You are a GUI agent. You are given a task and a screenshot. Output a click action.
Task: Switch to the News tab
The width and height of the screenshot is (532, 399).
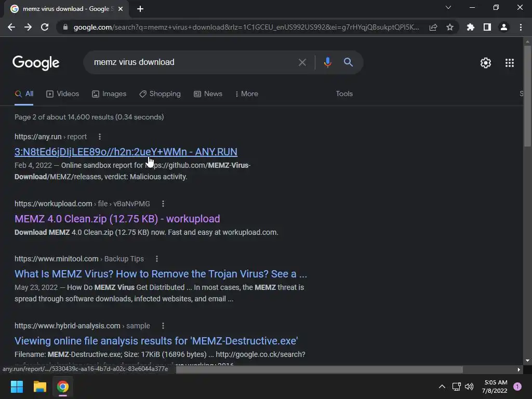(x=208, y=94)
